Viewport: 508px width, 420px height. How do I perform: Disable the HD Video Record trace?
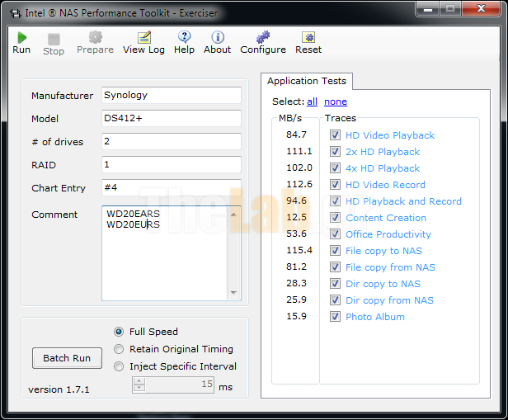click(x=335, y=184)
